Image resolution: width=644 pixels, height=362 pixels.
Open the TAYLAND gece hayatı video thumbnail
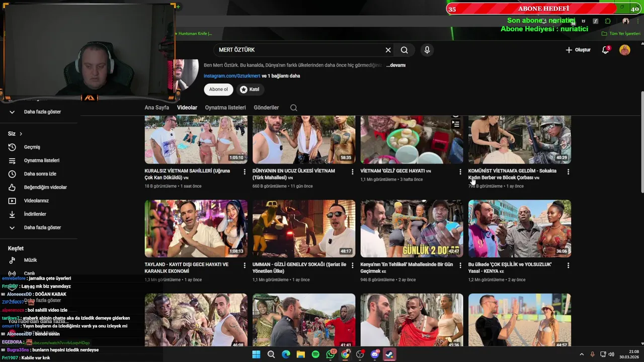point(196,229)
